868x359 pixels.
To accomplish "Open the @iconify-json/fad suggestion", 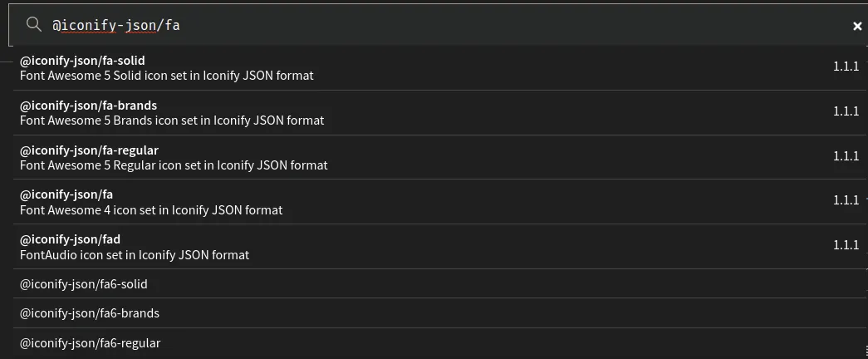I will (x=70, y=239).
